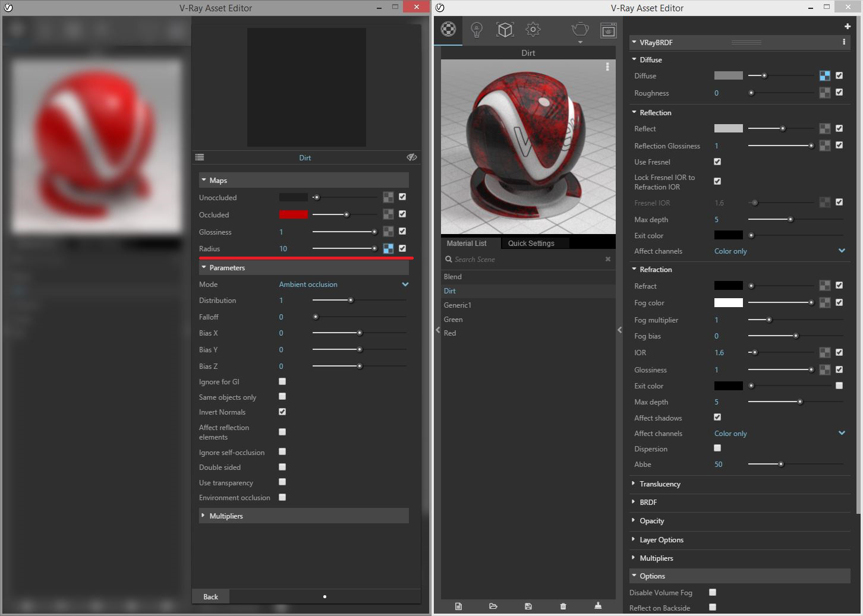Select the Green material
863x616 pixels.
pos(528,320)
